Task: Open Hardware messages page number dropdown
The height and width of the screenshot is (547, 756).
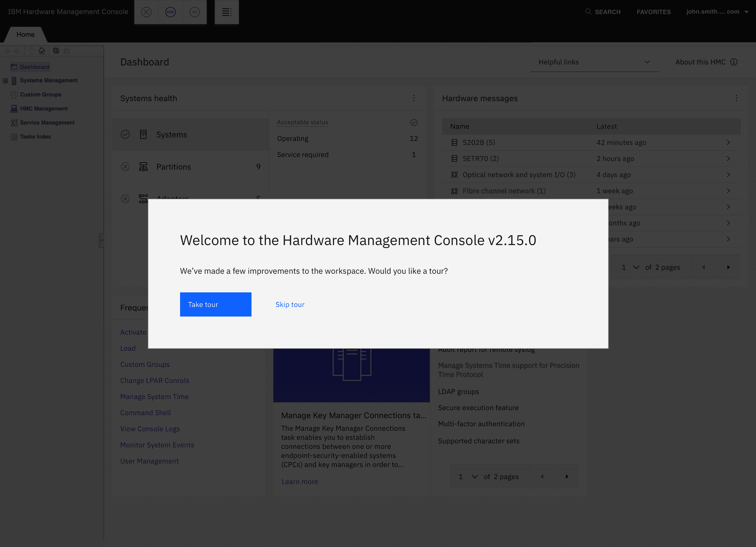Action: click(630, 267)
